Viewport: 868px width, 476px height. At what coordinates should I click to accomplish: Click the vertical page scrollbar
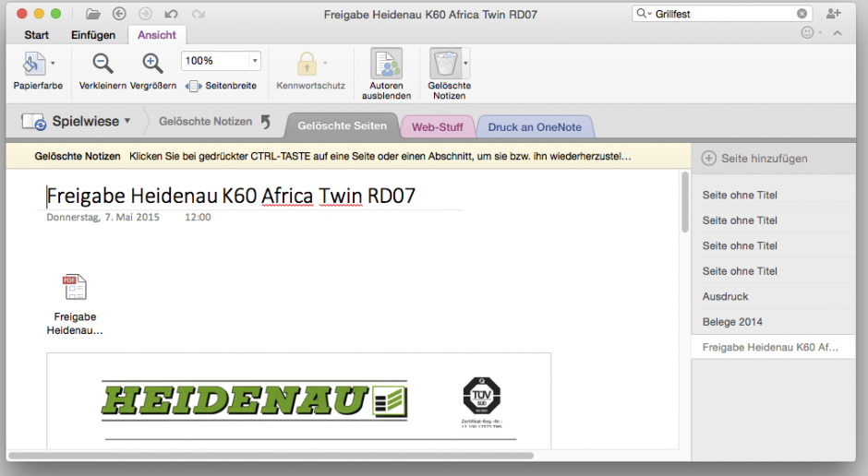tap(685, 202)
